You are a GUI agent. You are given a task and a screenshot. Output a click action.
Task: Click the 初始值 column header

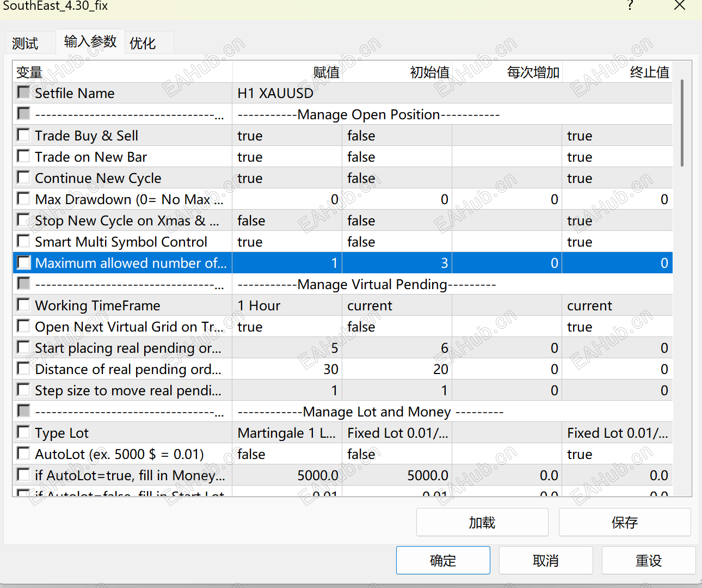397,72
